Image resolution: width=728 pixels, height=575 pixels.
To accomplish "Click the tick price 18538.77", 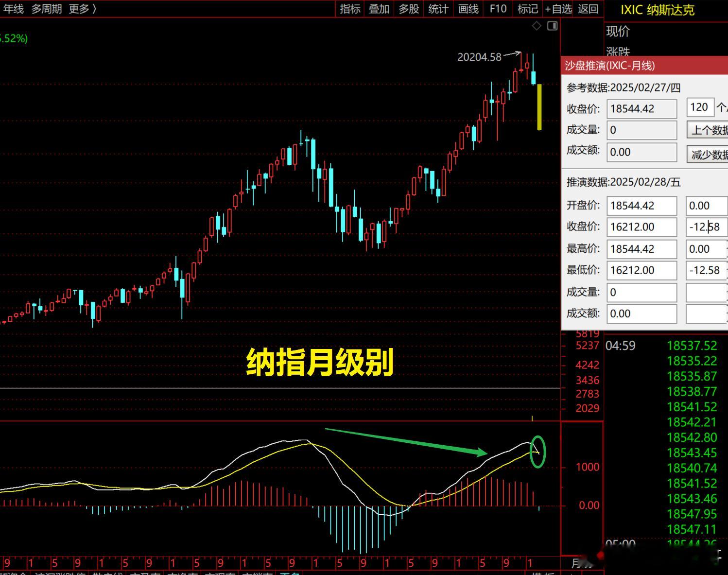I will coord(692,391).
